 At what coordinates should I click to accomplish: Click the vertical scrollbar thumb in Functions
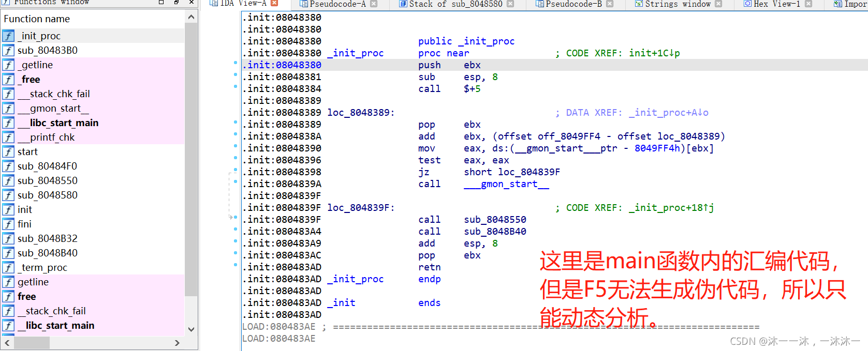(192, 160)
